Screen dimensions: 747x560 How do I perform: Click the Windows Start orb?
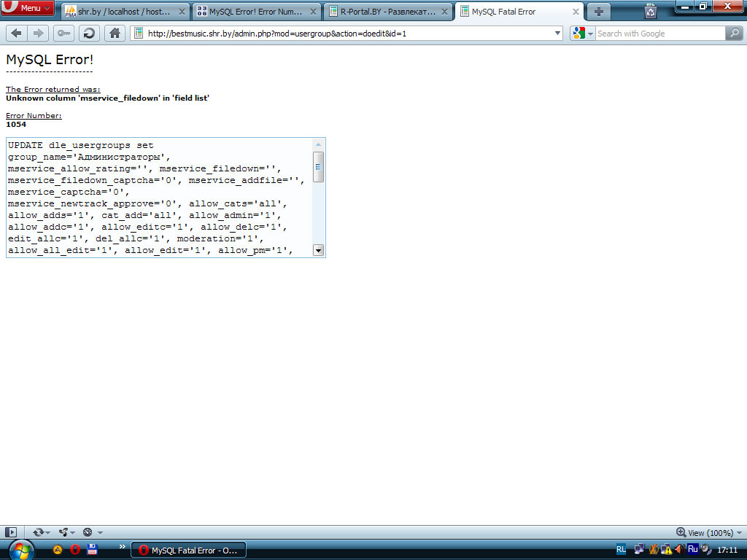(21, 549)
